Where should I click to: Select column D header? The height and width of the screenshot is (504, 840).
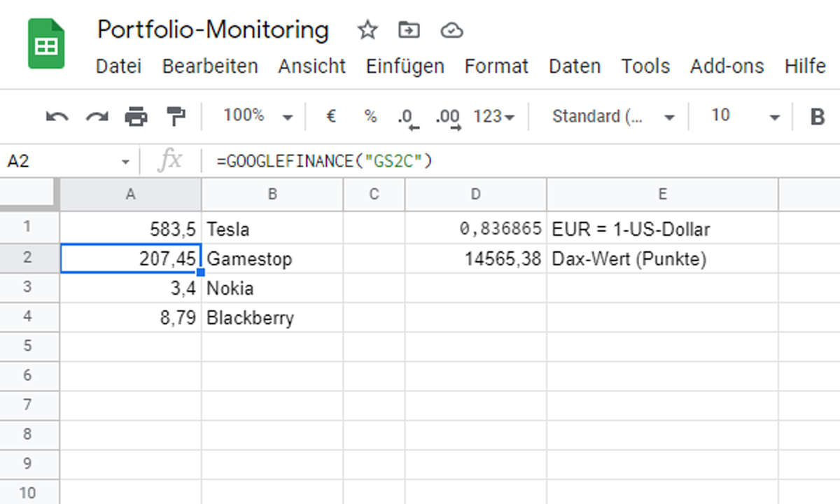pos(476,195)
